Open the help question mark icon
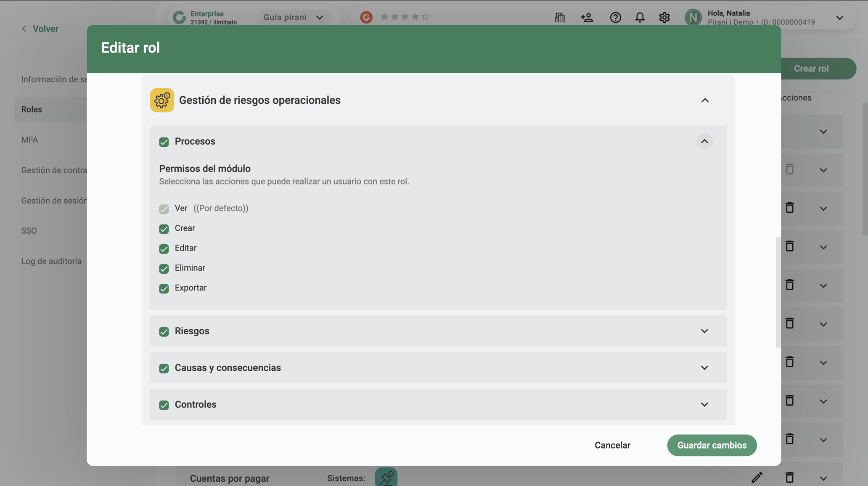 click(615, 17)
